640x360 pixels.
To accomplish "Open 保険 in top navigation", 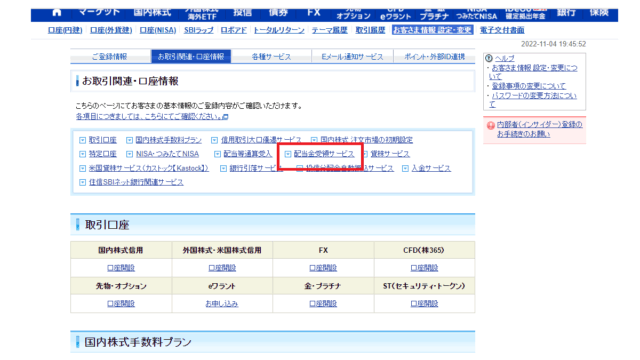I will click(x=599, y=12).
